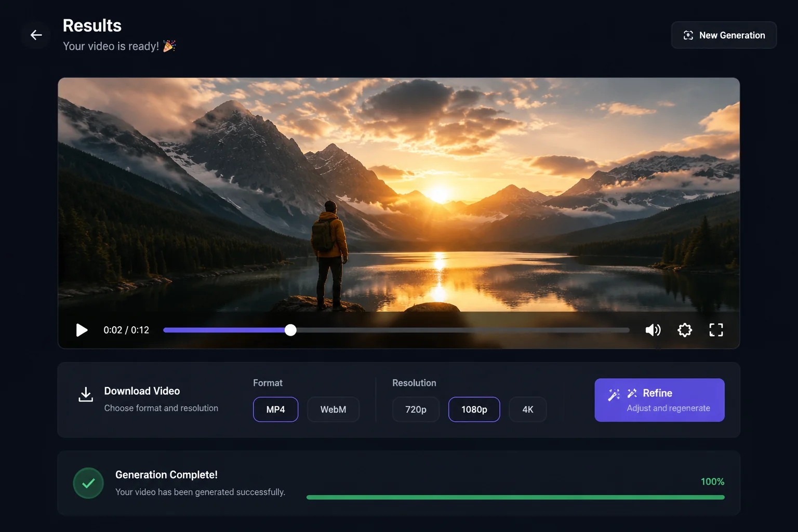The width and height of the screenshot is (798, 532).
Task: Click the Results page title
Action: (x=92, y=25)
